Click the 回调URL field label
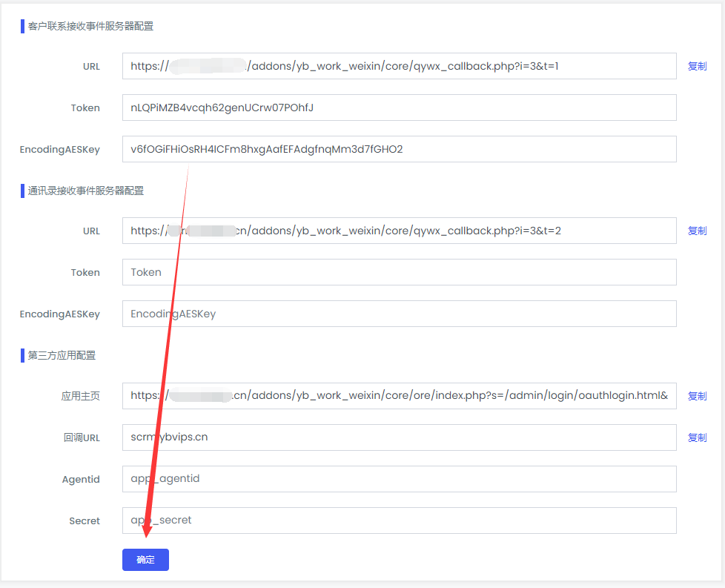Screen dimensions: 725x588 pos(82,437)
